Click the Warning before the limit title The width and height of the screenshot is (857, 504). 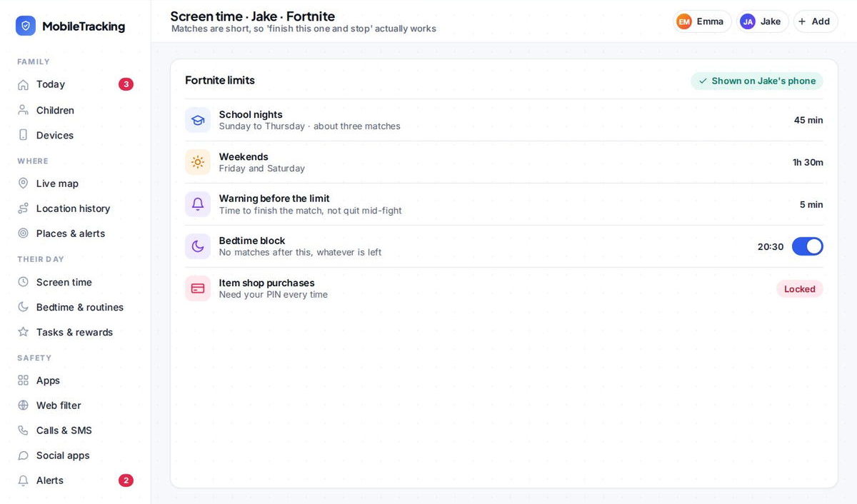[274, 198]
